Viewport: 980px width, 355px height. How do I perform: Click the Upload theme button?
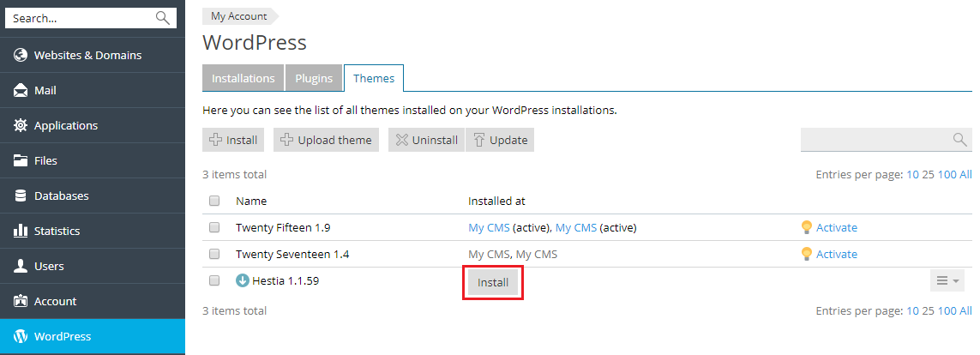point(327,140)
